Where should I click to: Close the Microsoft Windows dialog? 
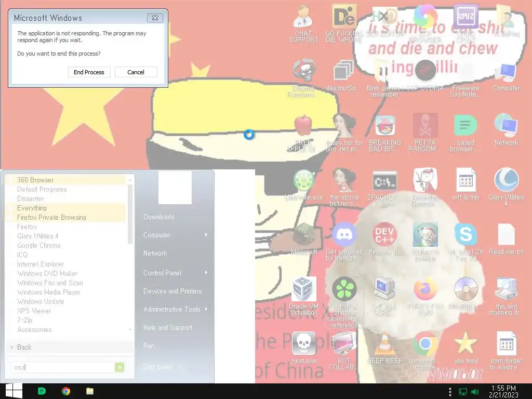click(x=155, y=18)
